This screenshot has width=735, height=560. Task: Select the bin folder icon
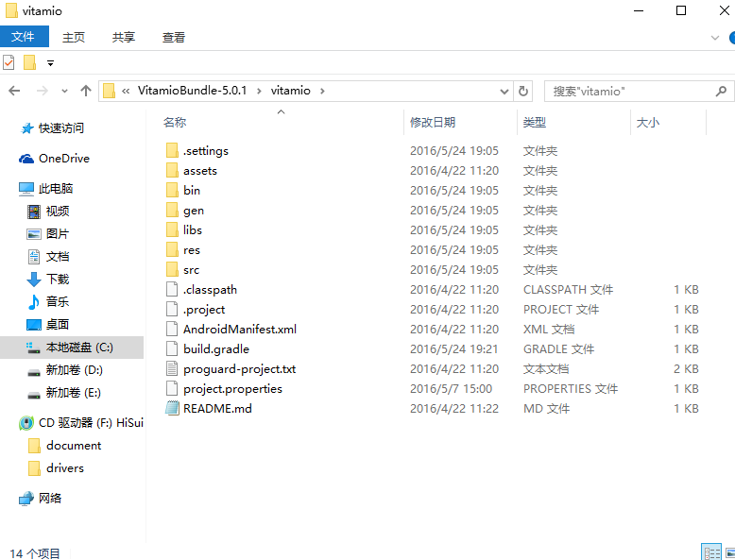pos(172,190)
